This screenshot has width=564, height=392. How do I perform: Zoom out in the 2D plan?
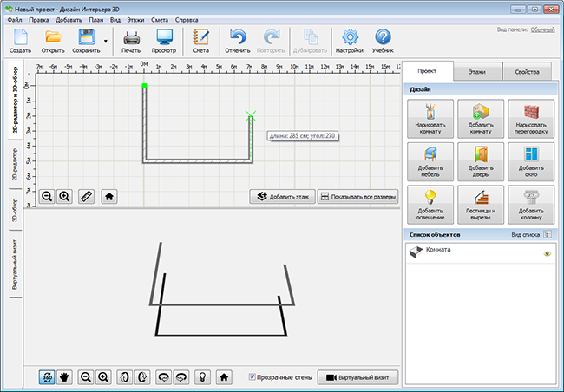(47, 197)
